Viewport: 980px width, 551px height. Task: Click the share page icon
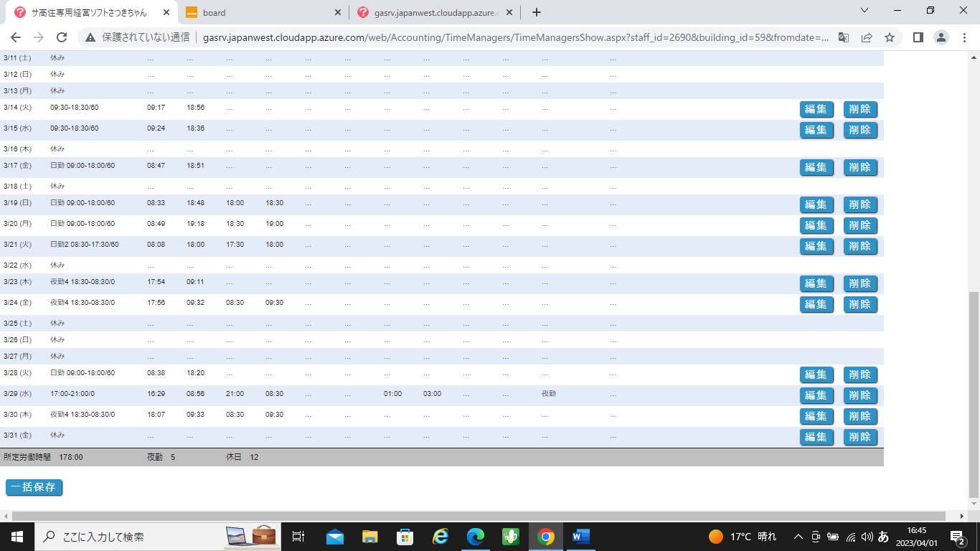point(867,37)
